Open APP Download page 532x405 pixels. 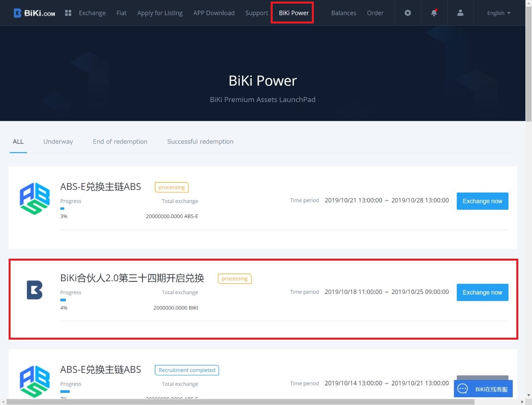point(214,13)
